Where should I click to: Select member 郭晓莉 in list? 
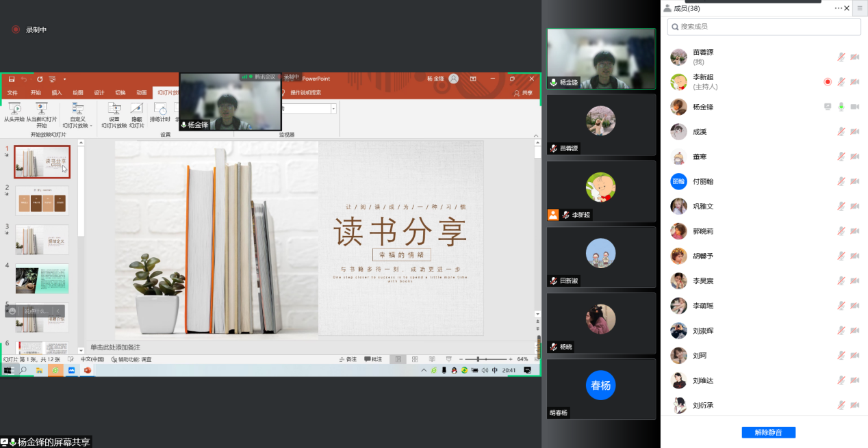tap(764, 231)
